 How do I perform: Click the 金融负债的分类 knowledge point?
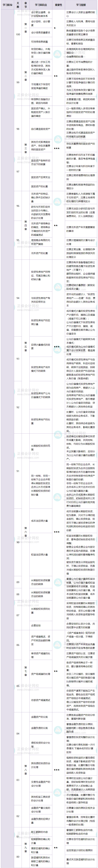(41, 728)
